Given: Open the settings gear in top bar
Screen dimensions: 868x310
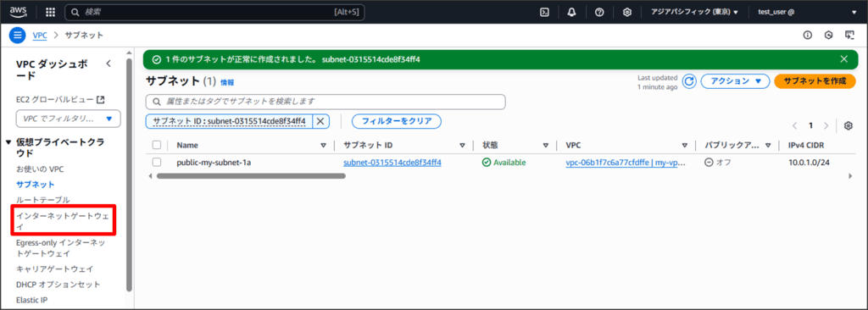Looking at the screenshot, I should coord(626,12).
